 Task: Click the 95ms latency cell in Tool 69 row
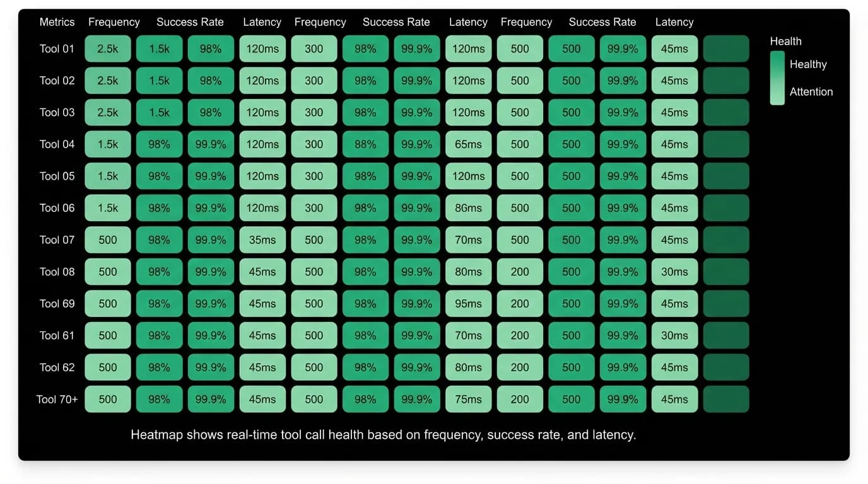[x=468, y=304]
